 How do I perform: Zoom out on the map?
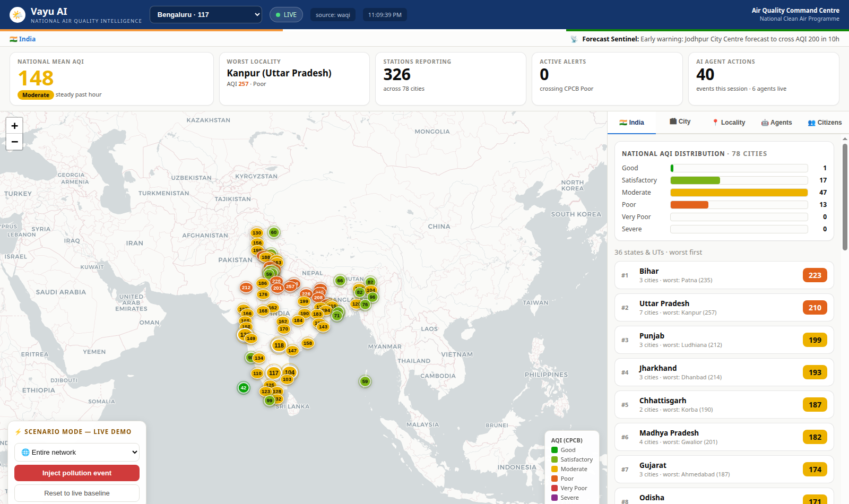point(14,142)
